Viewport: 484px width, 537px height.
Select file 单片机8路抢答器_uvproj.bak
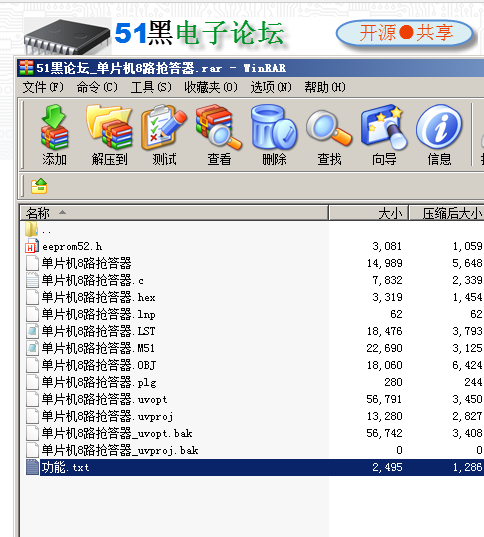tap(120, 450)
